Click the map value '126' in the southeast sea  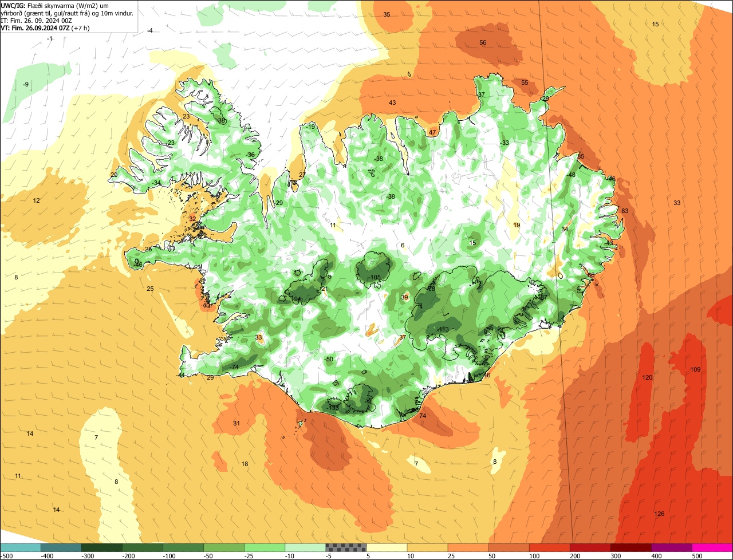[x=659, y=514]
